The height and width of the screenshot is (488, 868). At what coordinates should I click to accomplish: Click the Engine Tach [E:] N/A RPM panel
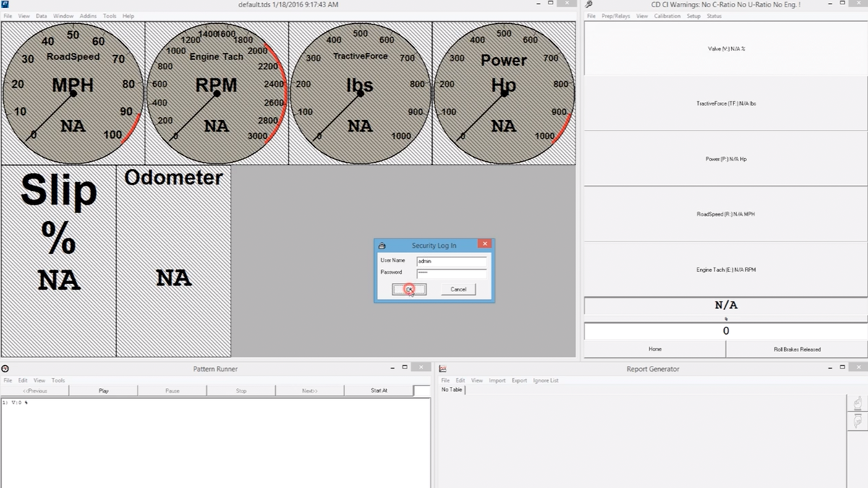click(x=726, y=269)
